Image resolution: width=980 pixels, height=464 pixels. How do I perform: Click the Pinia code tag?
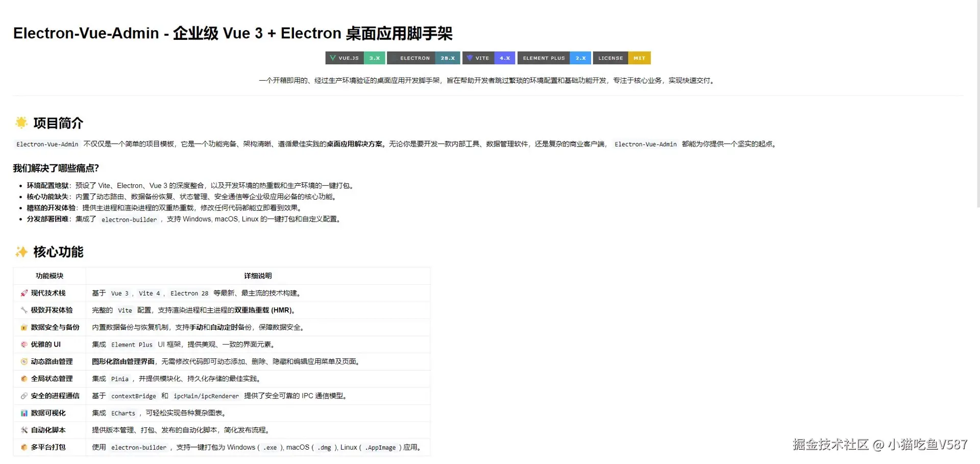pyautogui.click(x=120, y=379)
